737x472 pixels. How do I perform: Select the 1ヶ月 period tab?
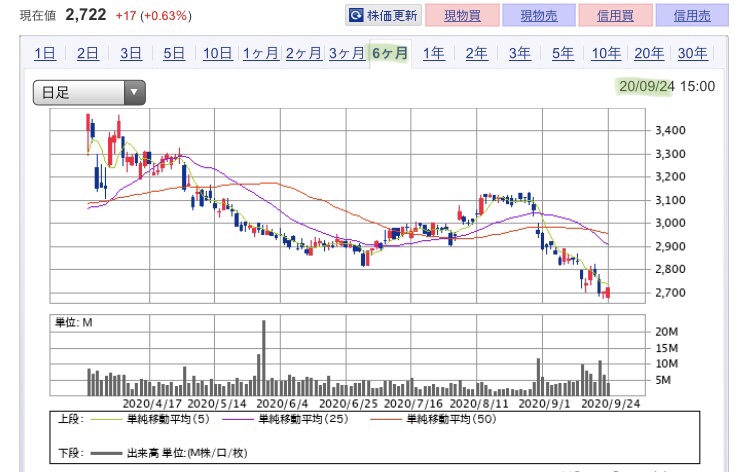(x=260, y=53)
